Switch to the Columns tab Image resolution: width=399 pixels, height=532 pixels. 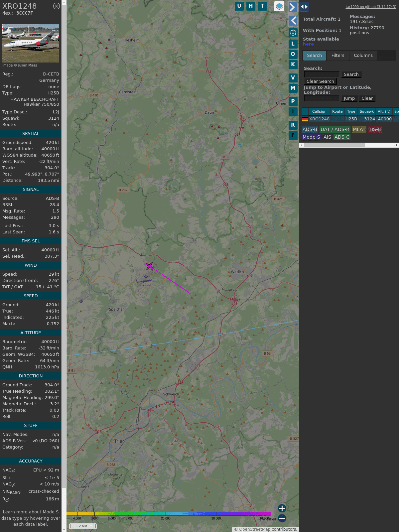coord(363,56)
